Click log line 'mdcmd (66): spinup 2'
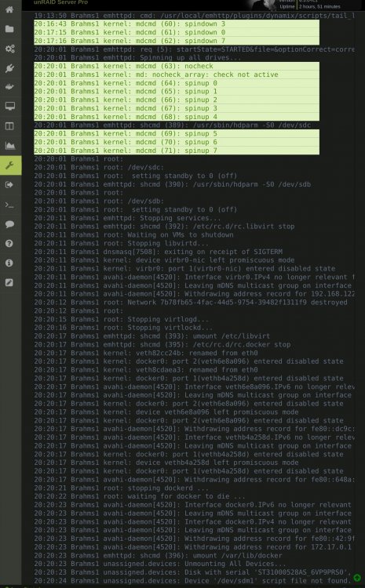 coord(177,100)
